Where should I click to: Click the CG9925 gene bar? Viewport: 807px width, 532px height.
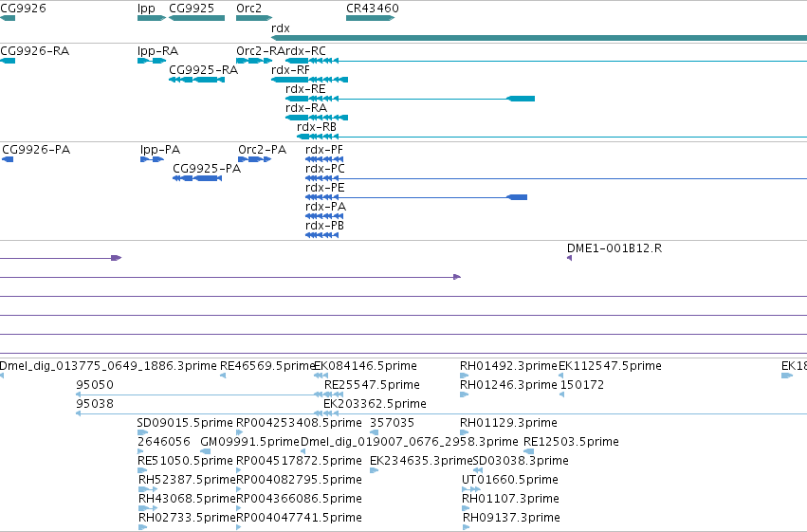click(x=196, y=18)
